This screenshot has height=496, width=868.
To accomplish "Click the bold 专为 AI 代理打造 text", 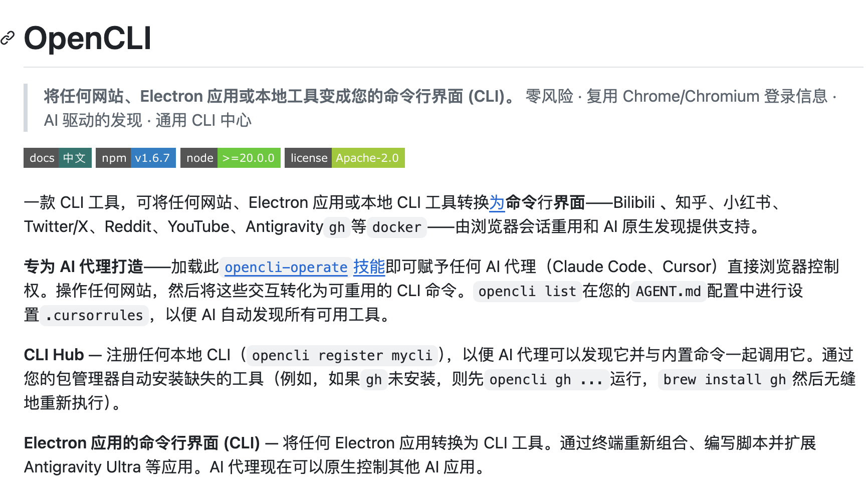I will pos(83,267).
